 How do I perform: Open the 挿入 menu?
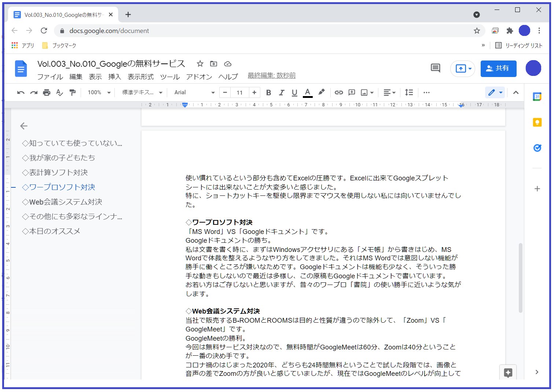click(114, 77)
